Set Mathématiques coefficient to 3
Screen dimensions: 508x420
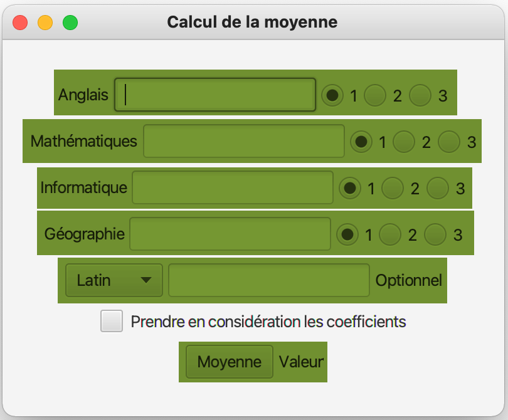point(449,141)
